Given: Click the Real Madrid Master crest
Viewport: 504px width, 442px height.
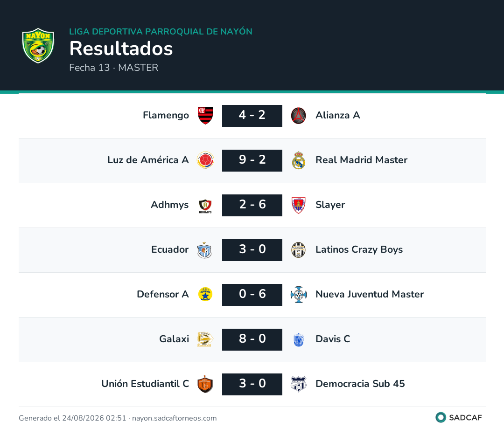Looking at the screenshot, I should click(x=298, y=160).
